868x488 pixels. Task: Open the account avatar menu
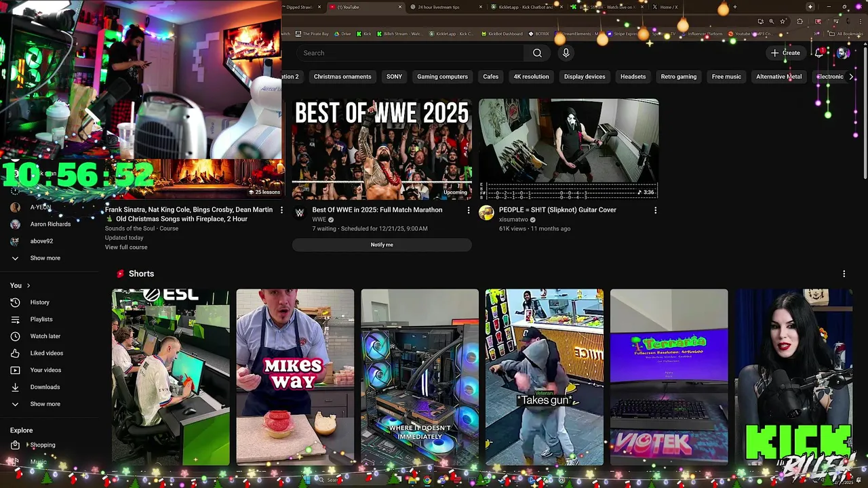[x=843, y=53]
